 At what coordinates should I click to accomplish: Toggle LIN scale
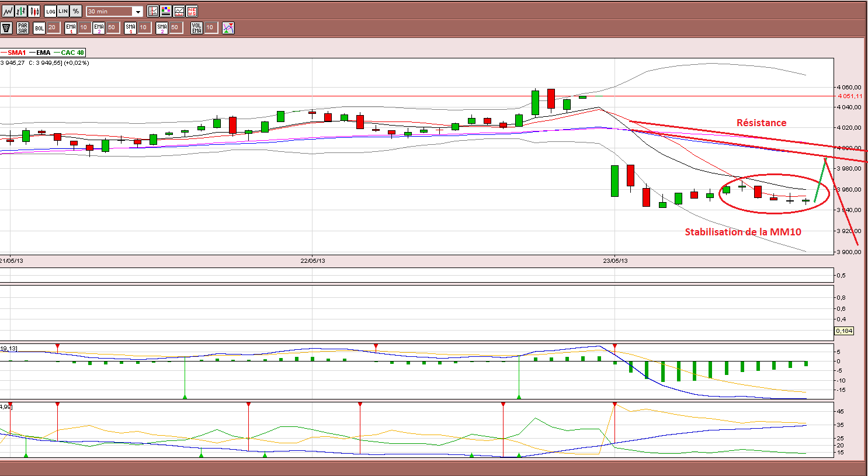click(x=63, y=11)
